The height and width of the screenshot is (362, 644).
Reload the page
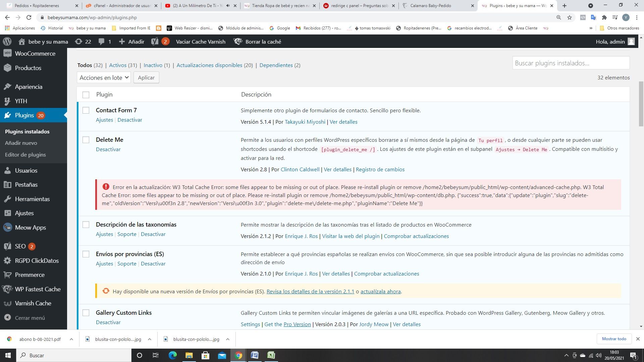(x=29, y=17)
